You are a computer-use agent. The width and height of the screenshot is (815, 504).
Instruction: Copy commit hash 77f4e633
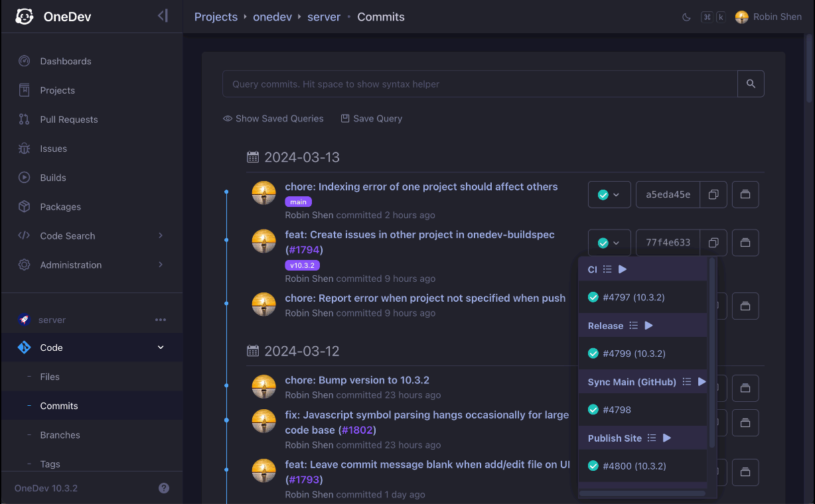[713, 243]
